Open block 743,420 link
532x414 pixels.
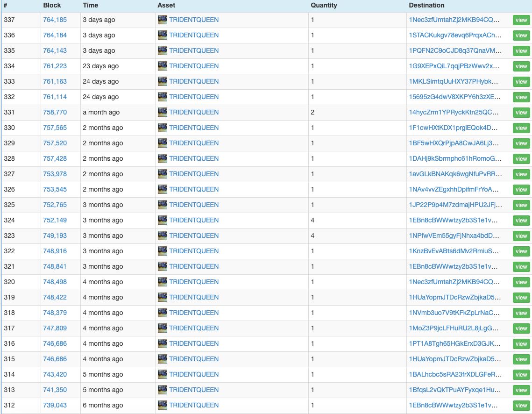coord(55,374)
